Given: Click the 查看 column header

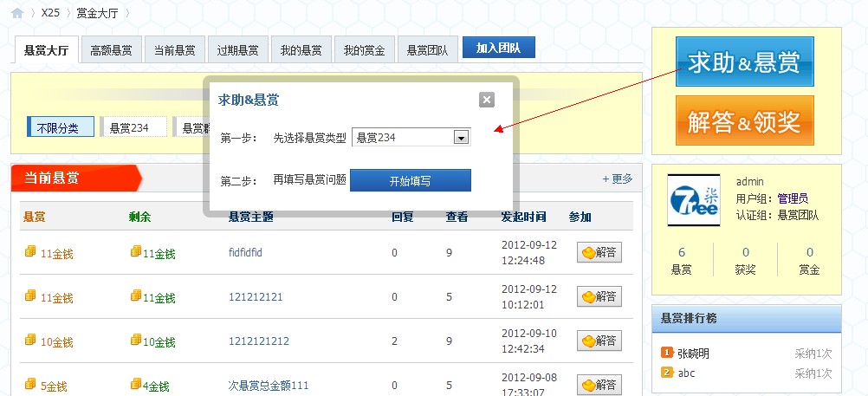Looking at the screenshot, I should pyautogui.click(x=457, y=217).
